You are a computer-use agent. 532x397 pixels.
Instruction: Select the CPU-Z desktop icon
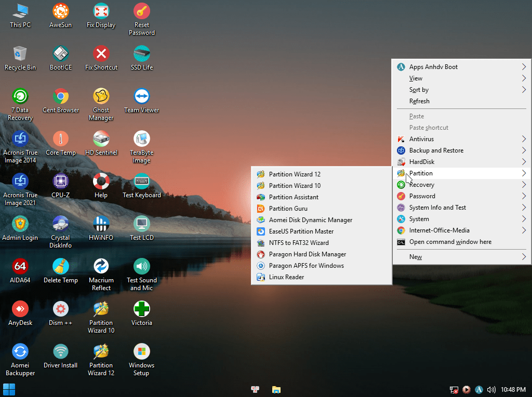tap(61, 185)
